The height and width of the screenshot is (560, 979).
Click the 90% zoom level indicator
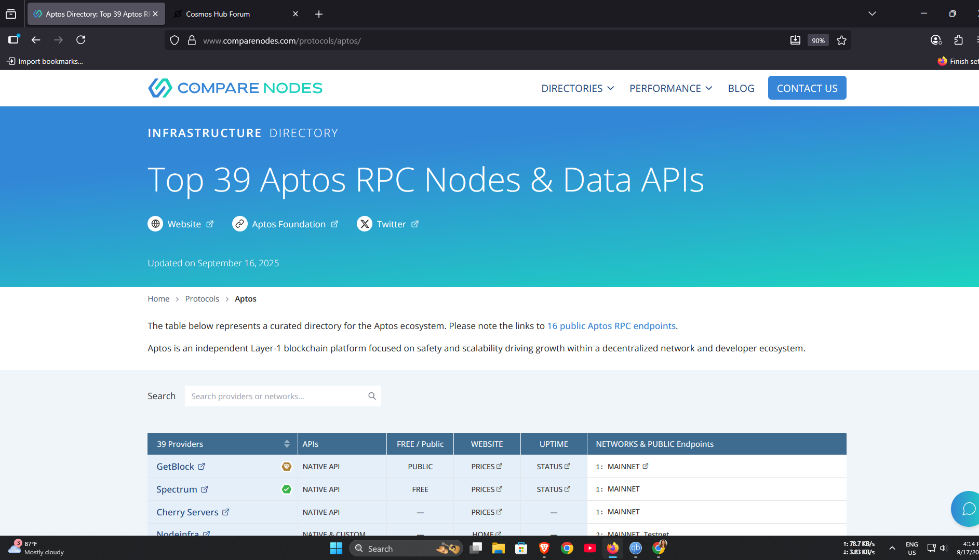click(x=818, y=40)
